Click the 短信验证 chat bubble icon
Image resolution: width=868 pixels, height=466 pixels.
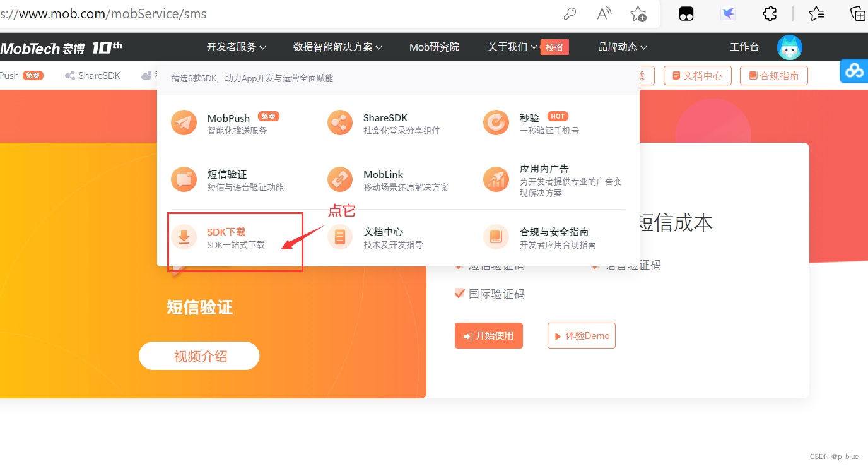(184, 179)
